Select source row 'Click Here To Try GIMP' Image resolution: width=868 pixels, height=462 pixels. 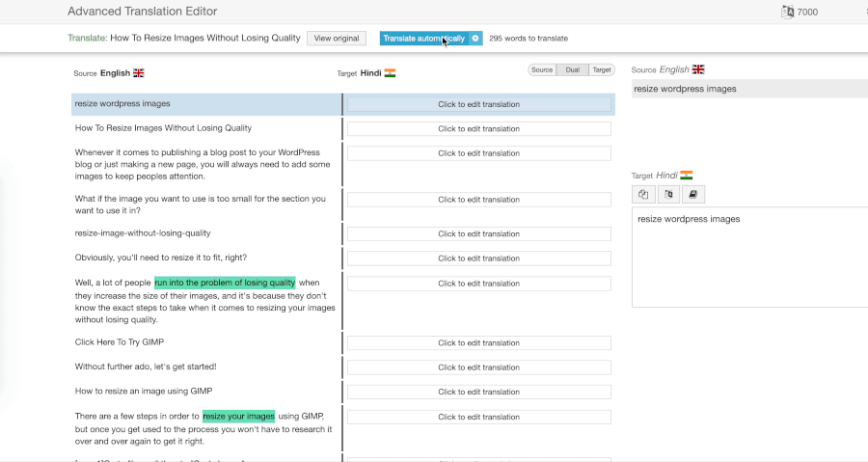(120, 342)
